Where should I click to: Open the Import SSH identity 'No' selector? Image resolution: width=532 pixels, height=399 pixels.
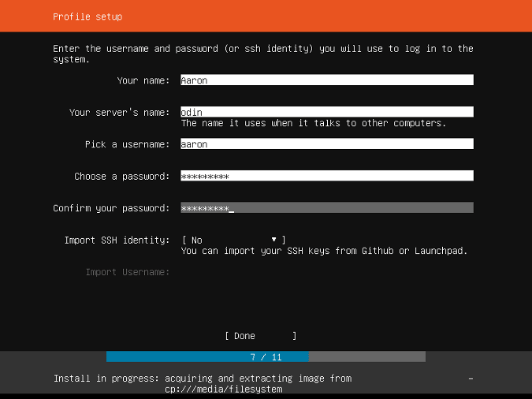[233, 240]
